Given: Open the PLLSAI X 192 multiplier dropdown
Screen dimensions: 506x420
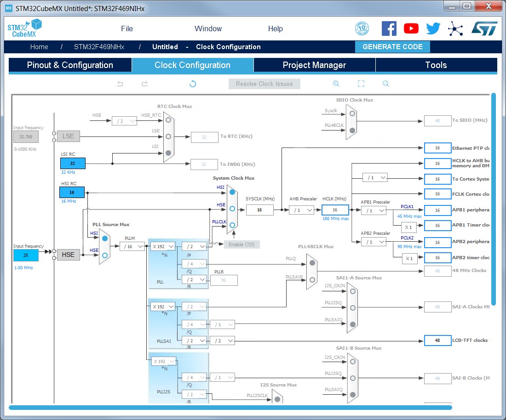Looking at the screenshot, I should point(163,306).
